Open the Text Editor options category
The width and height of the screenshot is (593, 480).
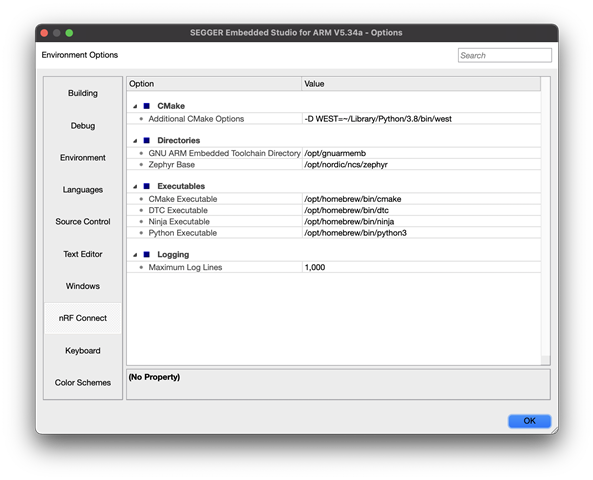83,254
